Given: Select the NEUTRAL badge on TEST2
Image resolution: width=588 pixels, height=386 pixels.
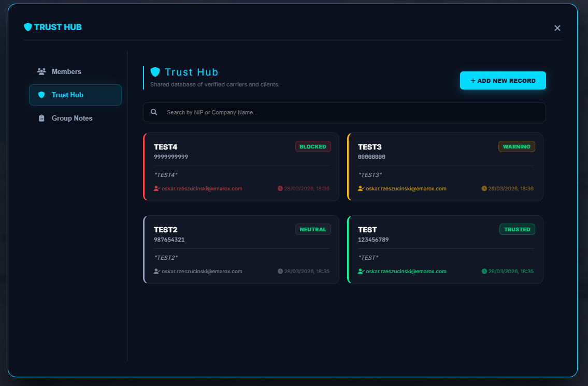Looking at the screenshot, I should 313,229.
